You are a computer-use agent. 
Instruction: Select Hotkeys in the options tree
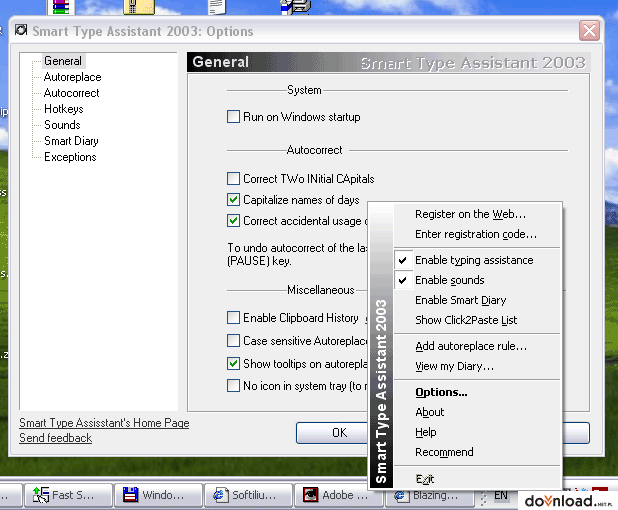click(63, 109)
